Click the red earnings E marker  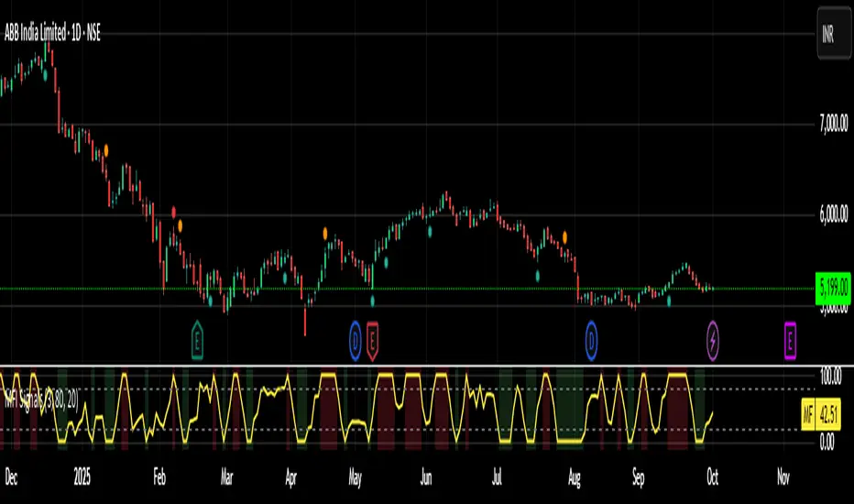pos(373,341)
